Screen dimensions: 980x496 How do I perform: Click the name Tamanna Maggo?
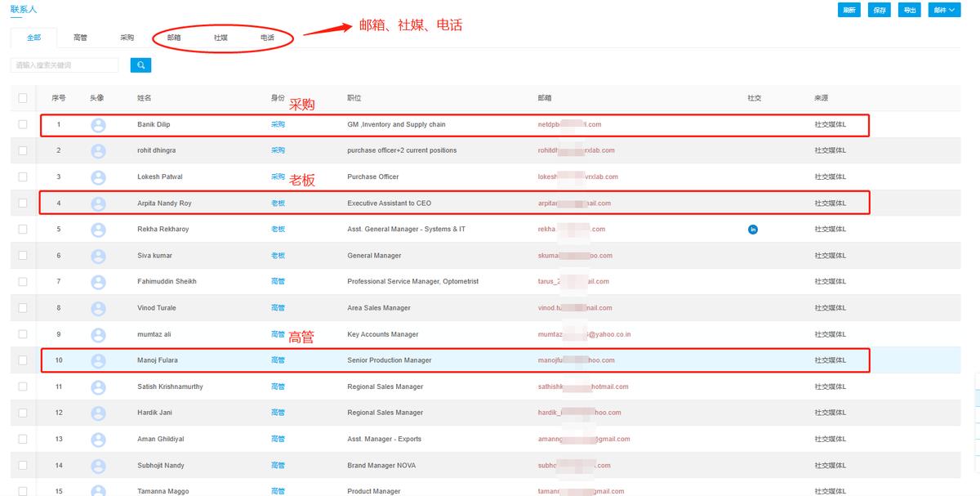click(163, 491)
